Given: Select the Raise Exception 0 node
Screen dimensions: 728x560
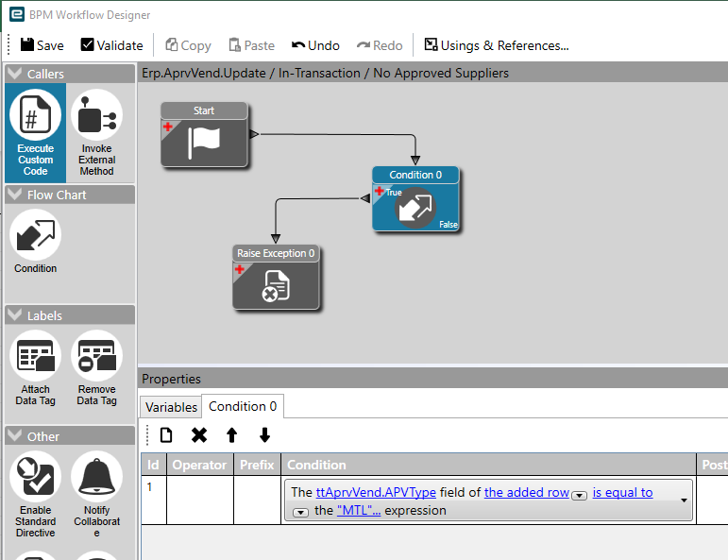Looking at the screenshot, I should [x=276, y=278].
